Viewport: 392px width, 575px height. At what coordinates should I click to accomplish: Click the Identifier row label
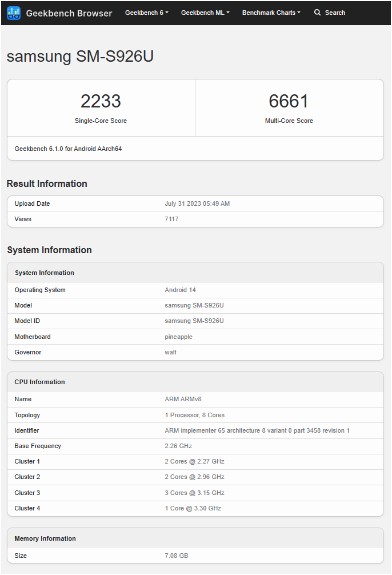pyautogui.click(x=27, y=430)
